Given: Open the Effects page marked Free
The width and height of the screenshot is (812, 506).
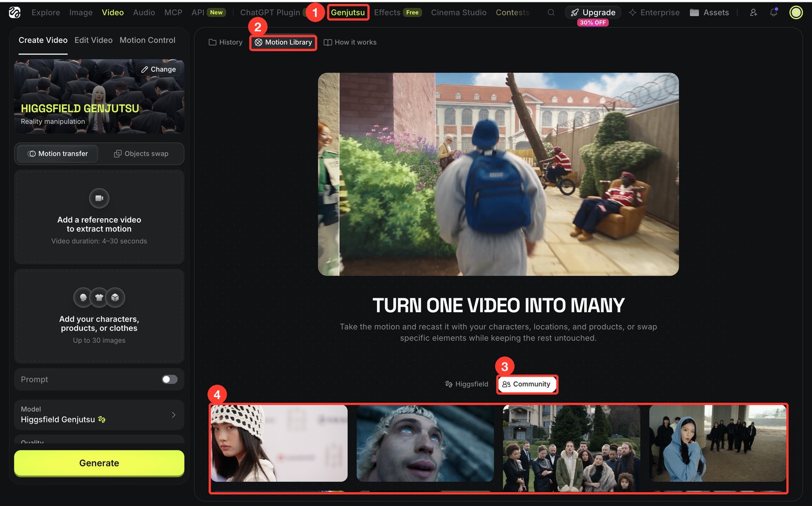Looking at the screenshot, I should click(398, 12).
